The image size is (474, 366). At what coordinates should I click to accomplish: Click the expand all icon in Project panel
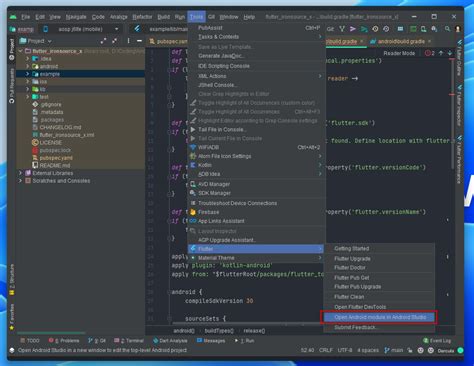104,41
